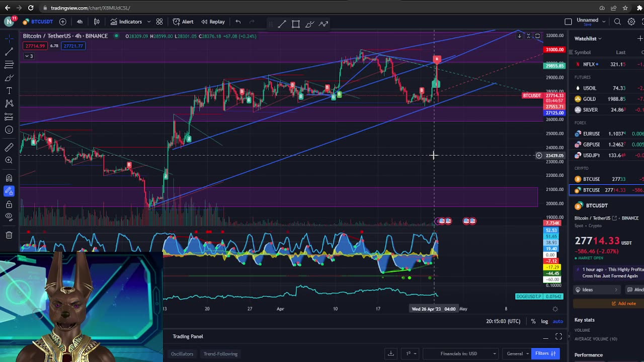
Task: Open the layout setup square icon
Action: (569, 22)
